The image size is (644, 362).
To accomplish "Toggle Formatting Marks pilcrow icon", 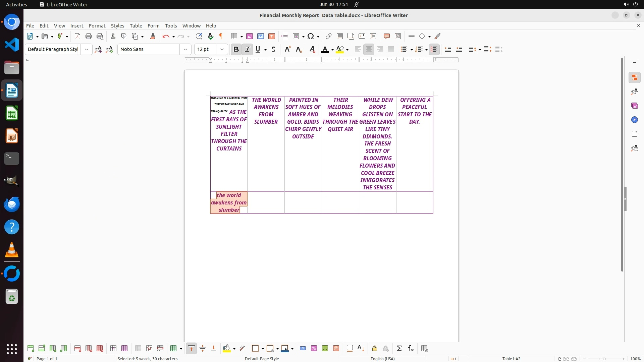I will (221, 36).
